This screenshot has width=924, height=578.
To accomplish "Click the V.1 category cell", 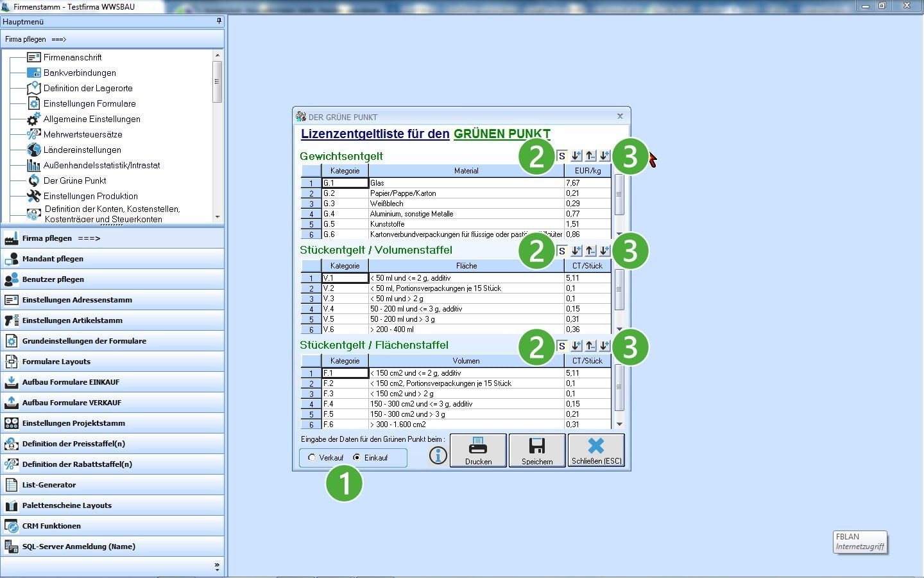I will [x=345, y=278].
